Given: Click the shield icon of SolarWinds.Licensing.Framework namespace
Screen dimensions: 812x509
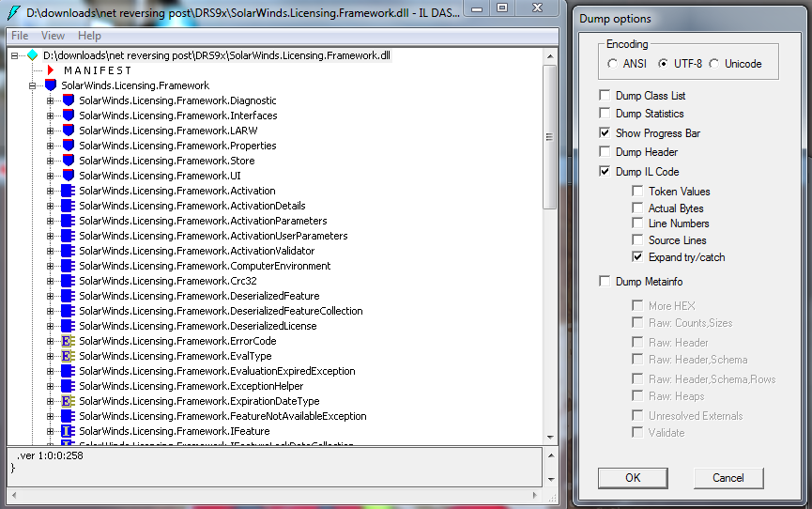Looking at the screenshot, I should (x=51, y=85).
